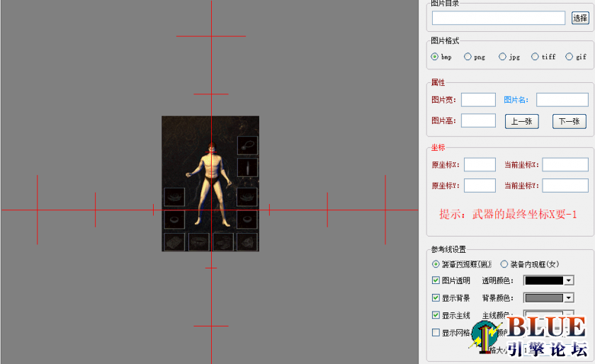The image size is (595, 364).
Task: Select the gif image format
Action: click(x=569, y=57)
